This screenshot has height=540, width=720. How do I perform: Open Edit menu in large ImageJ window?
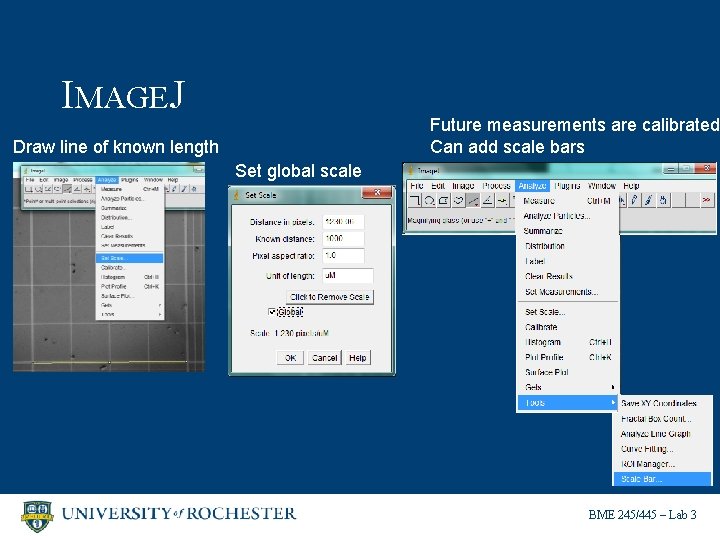438,186
